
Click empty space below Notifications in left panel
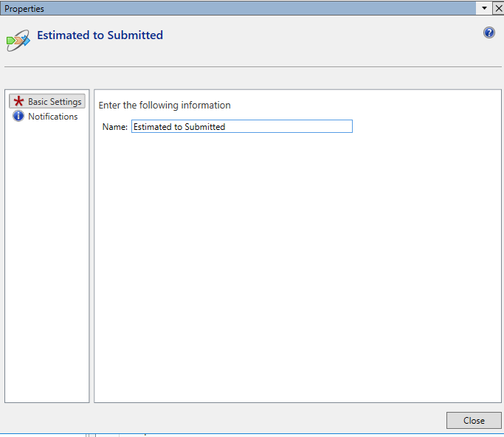click(46, 258)
